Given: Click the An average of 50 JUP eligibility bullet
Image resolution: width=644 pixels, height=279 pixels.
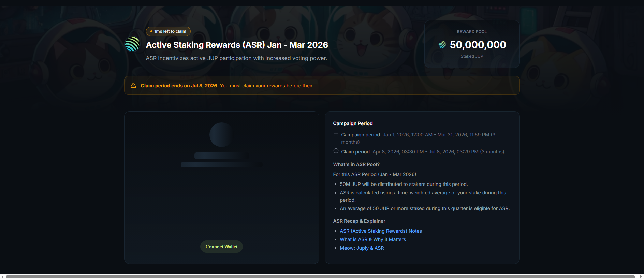Looking at the screenshot, I should pyautogui.click(x=425, y=208).
